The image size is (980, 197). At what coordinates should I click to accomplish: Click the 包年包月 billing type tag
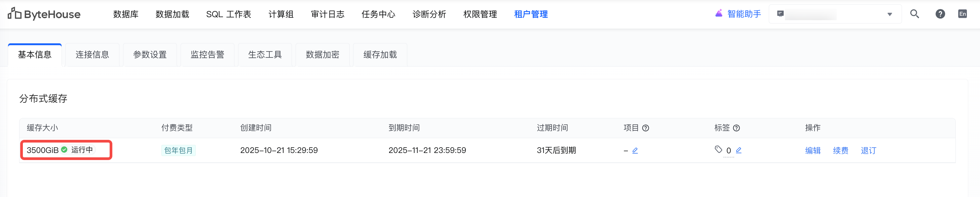click(179, 151)
